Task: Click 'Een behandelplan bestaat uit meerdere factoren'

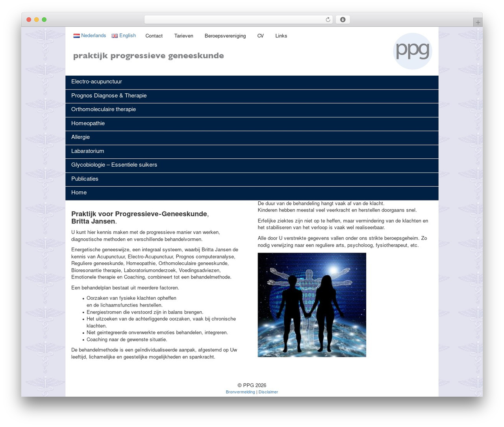Action: [x=125, y=288]
